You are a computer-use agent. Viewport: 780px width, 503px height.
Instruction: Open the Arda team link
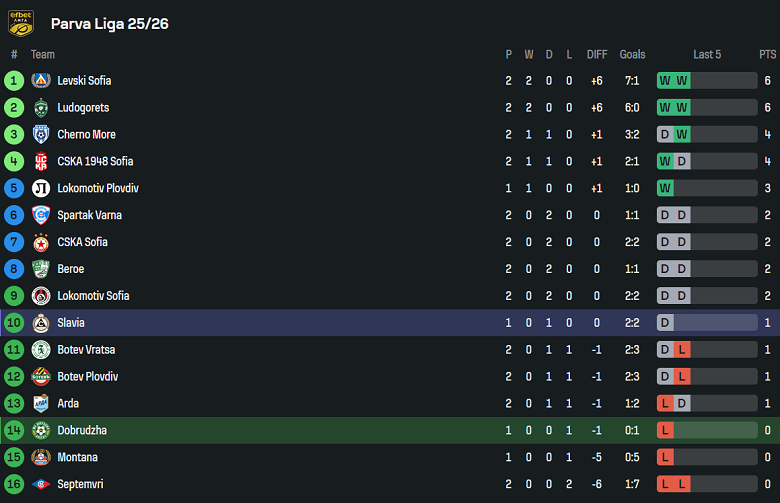pyautogui.click(x=68, y=404)
